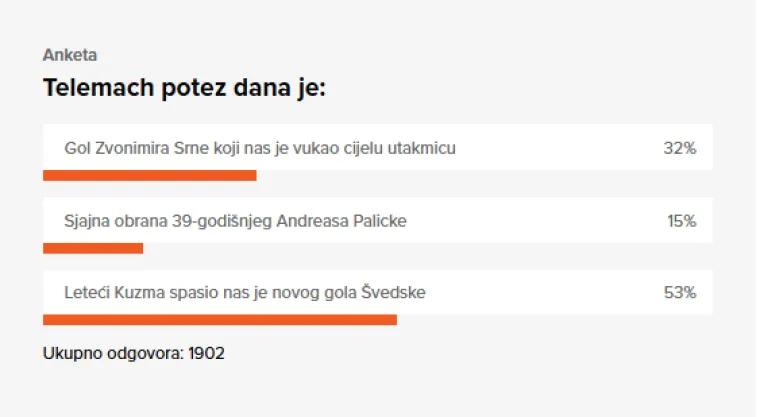This screenshot has height=417, width=760.
Task: Click the heading "Telemach potez dana je:"
Action: (185, 88)
